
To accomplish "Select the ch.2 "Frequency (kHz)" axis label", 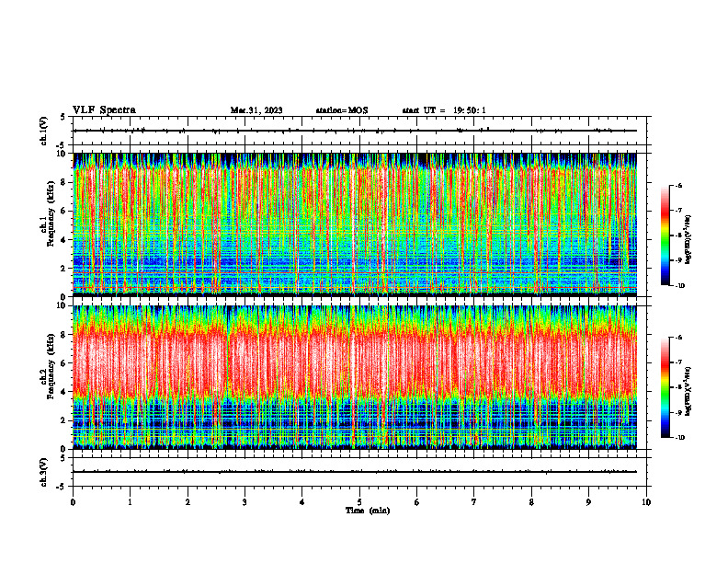I will (x=51, y=366).
